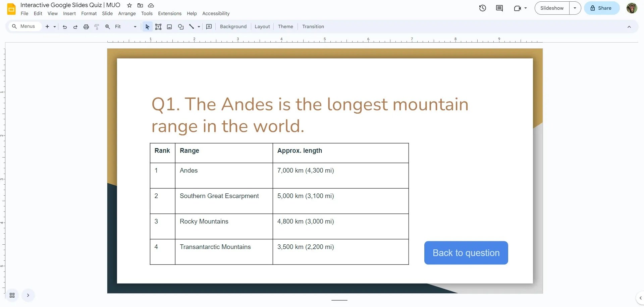
Task: Open the comments panel icon
Action: click(499, 8)
